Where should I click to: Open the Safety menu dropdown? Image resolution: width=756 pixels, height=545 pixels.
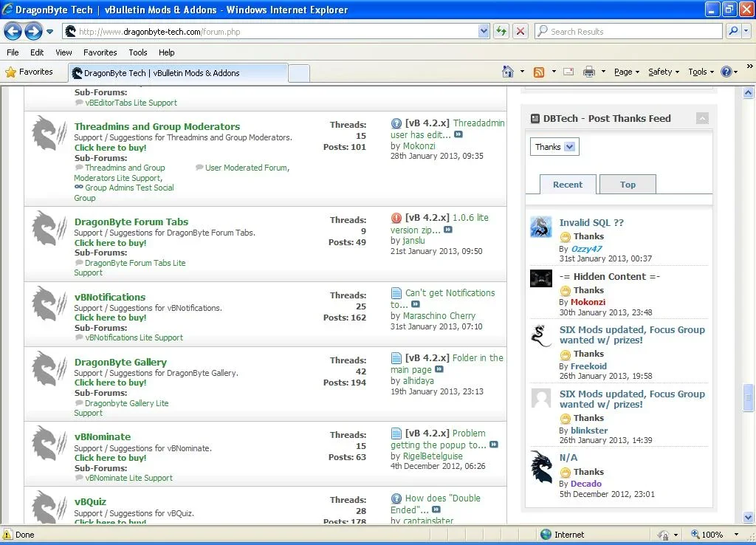pos(664,72)
